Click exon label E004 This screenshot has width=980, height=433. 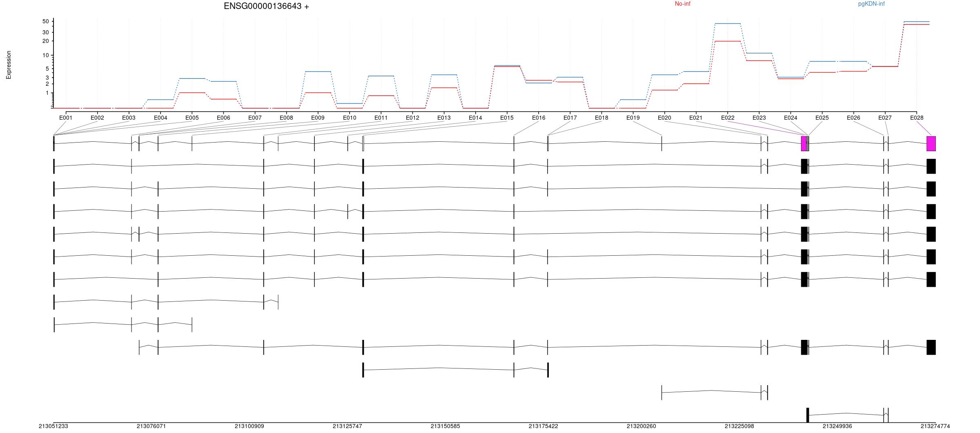(160, 118)
